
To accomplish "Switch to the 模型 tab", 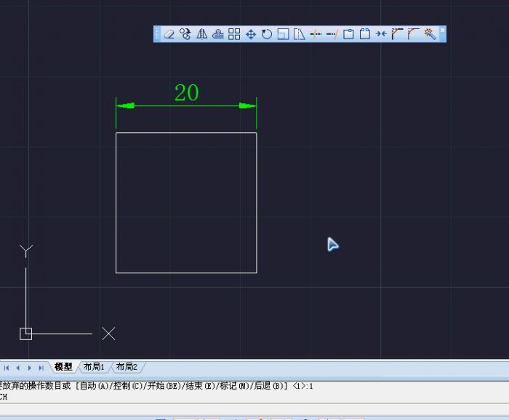I will (64, 367).
